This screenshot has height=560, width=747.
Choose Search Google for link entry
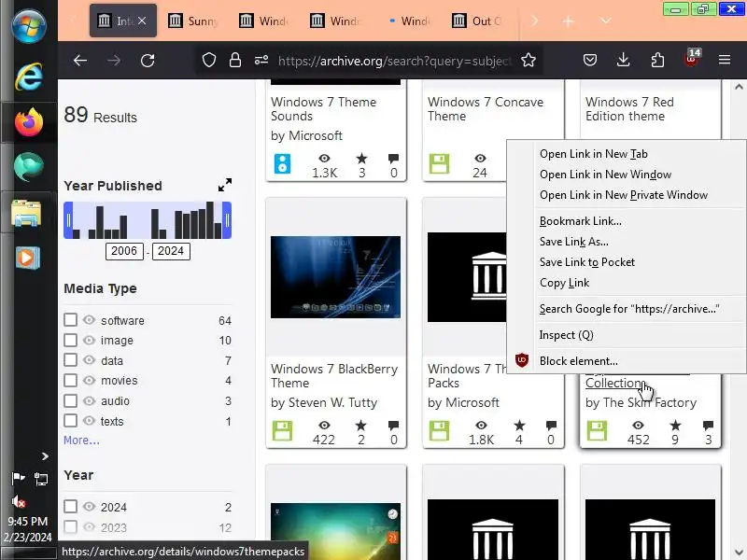click(628, 309)
